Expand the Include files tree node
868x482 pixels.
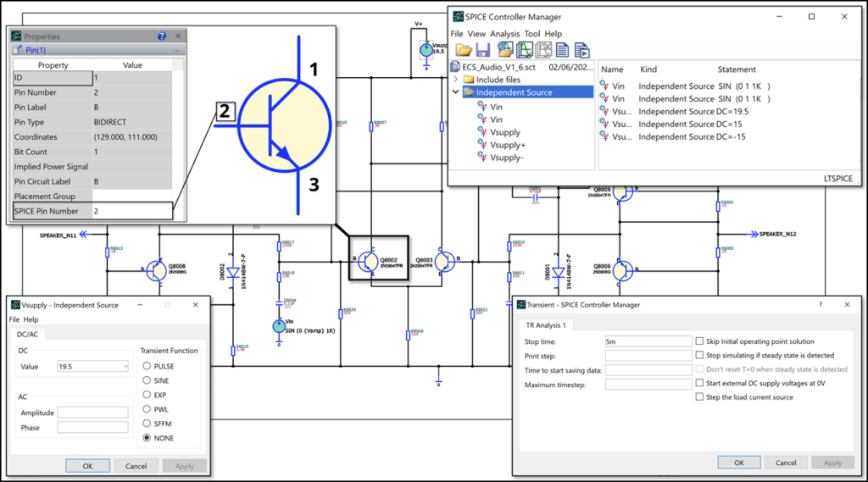click(456, 80)
